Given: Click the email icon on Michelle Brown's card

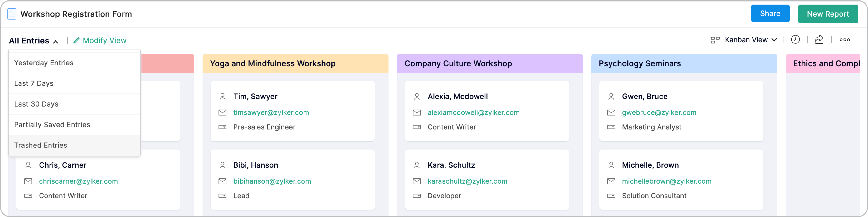Looking at the screenshot, I should [611, 181].
